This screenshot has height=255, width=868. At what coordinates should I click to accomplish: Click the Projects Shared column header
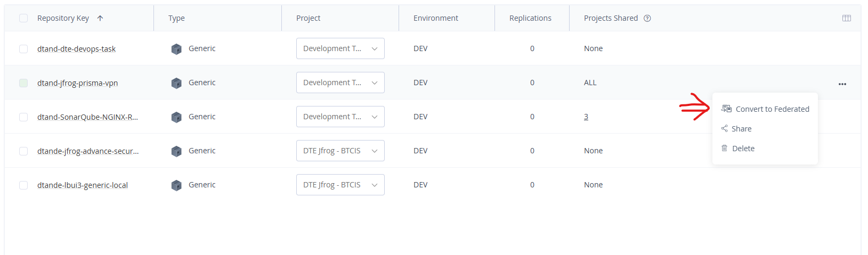pos(611,18)
